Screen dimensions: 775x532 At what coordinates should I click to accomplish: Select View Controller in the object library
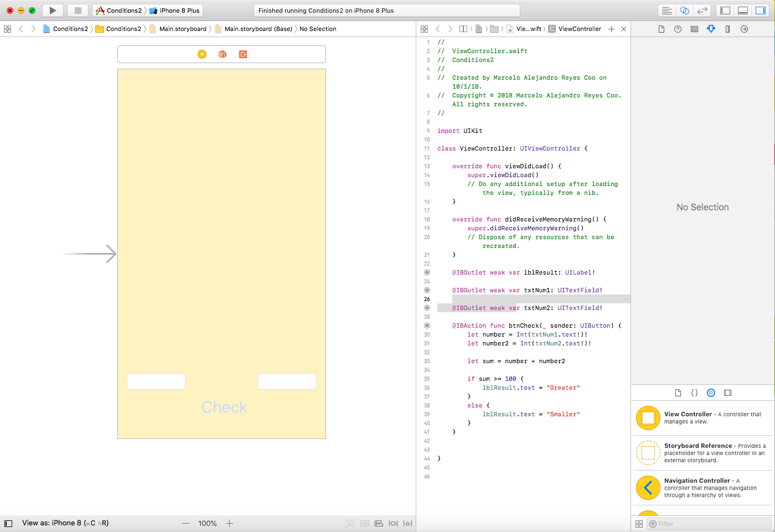click(x=702, y=418)
